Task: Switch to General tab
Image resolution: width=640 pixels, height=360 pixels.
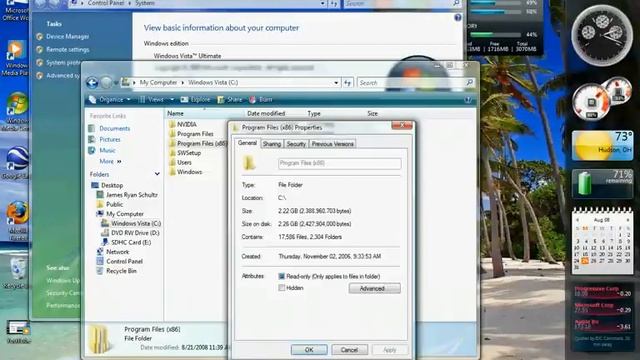Action: tap(247, 143)
